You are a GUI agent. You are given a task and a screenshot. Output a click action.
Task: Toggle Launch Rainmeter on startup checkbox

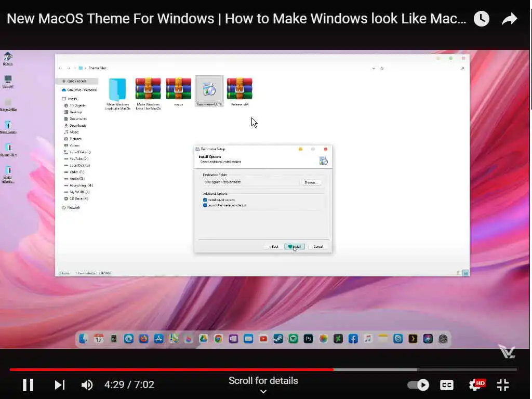pyautogui.click(x=205, y=205)
